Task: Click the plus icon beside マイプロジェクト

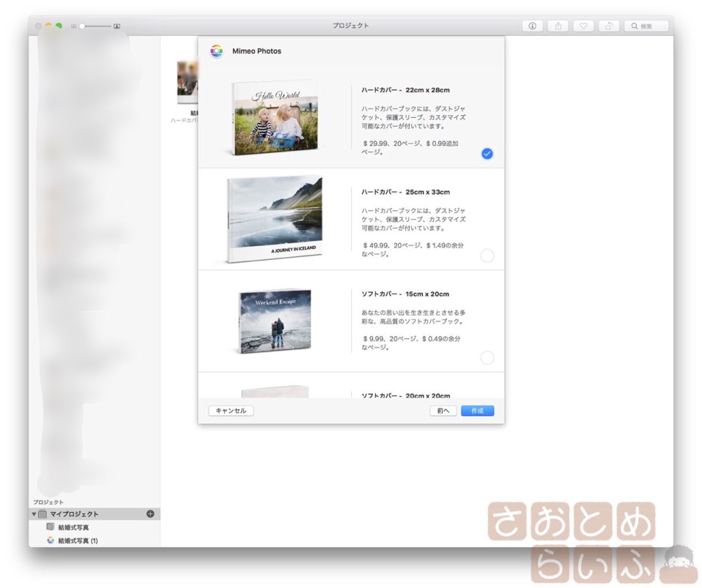Action: [150, 514]
